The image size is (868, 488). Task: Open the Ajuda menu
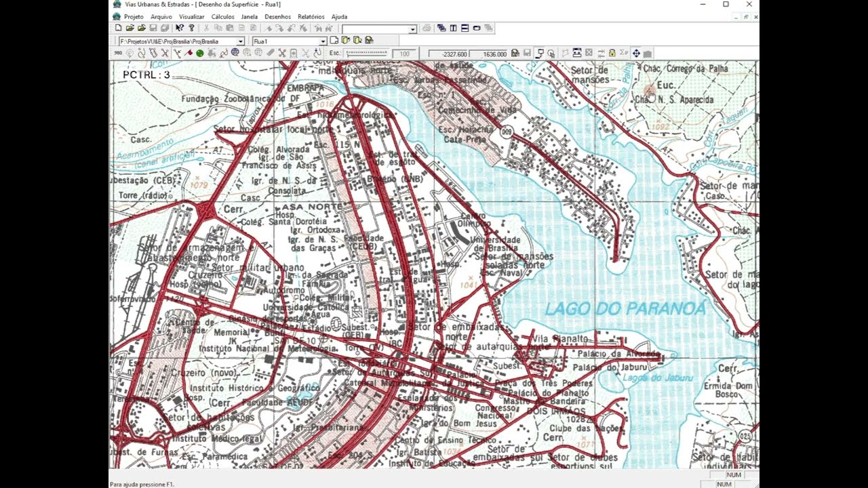pyautogui.click(x=339, y=16)
